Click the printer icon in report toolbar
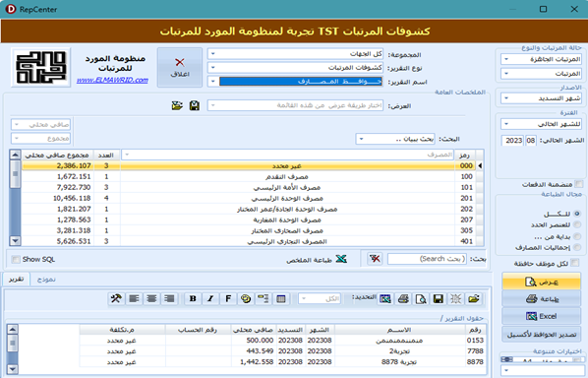This screenshot has height=378, width=588. tap(403, 298)
